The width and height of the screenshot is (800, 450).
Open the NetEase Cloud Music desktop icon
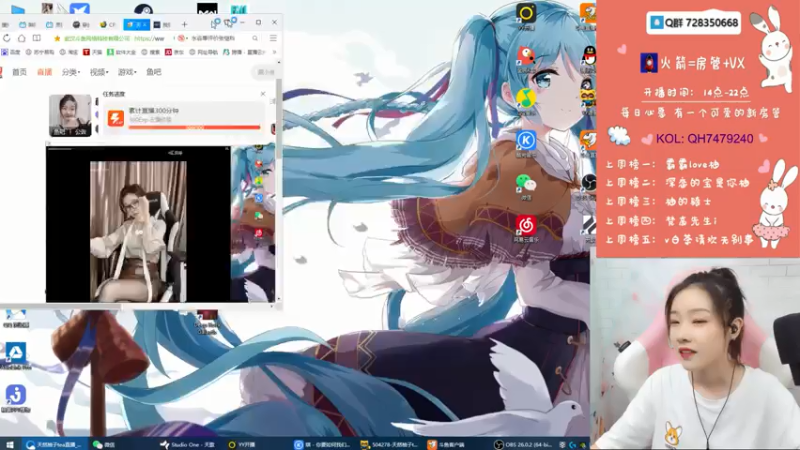(x=526, y=224)
